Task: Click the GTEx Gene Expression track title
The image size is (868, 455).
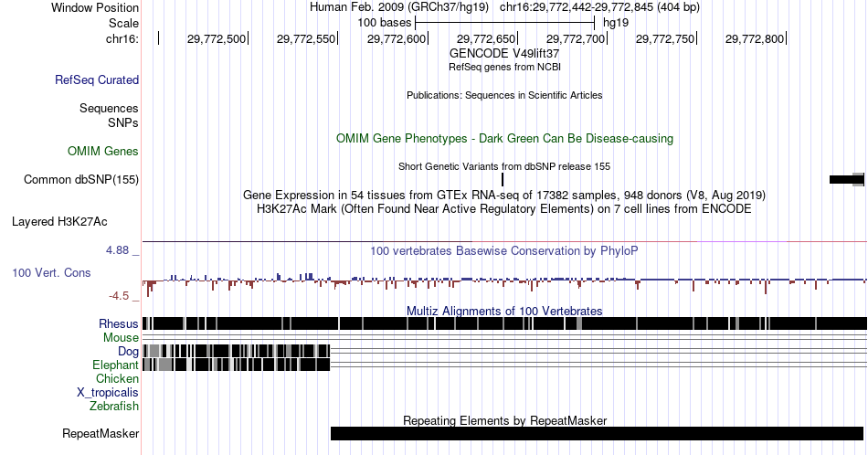Action: tap(504, 195)
